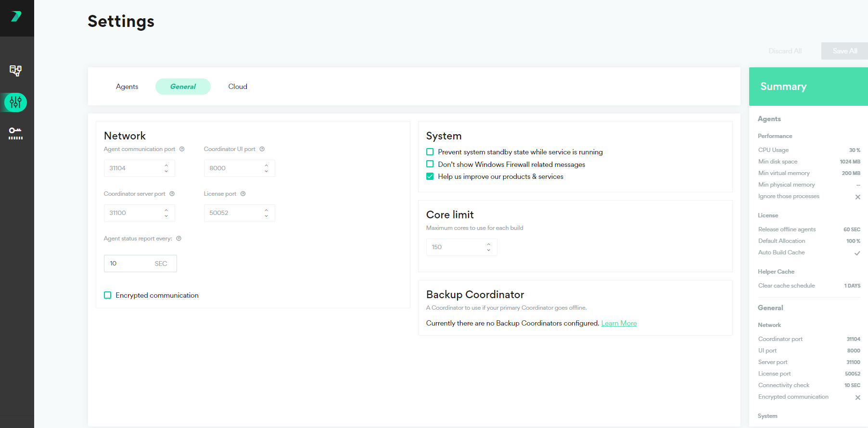Open the agents monitor sidebar icon
Screen dimensions: 868x428
(16, 71)
